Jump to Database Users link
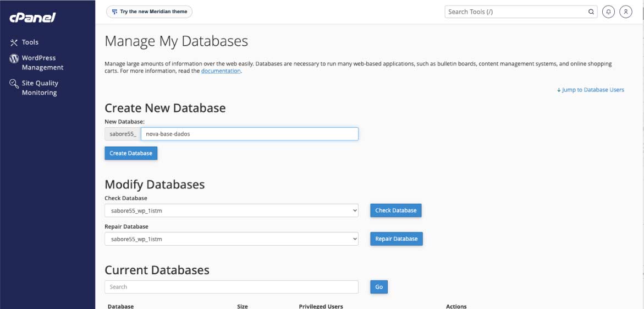Viewport: 644px width, 309px height. 590,90
